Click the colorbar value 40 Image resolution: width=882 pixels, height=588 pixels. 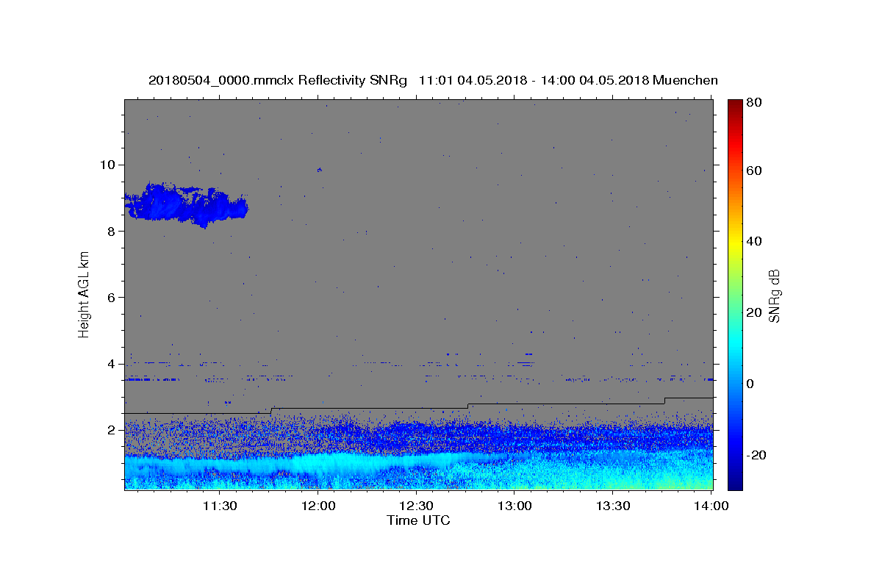pyautogui.click(x=756, y=241)
